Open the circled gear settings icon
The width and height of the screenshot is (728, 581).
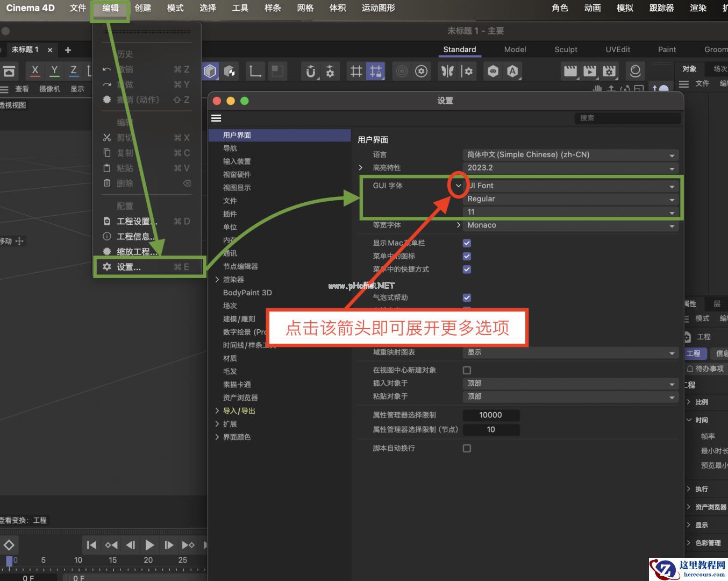pos(422,71)
